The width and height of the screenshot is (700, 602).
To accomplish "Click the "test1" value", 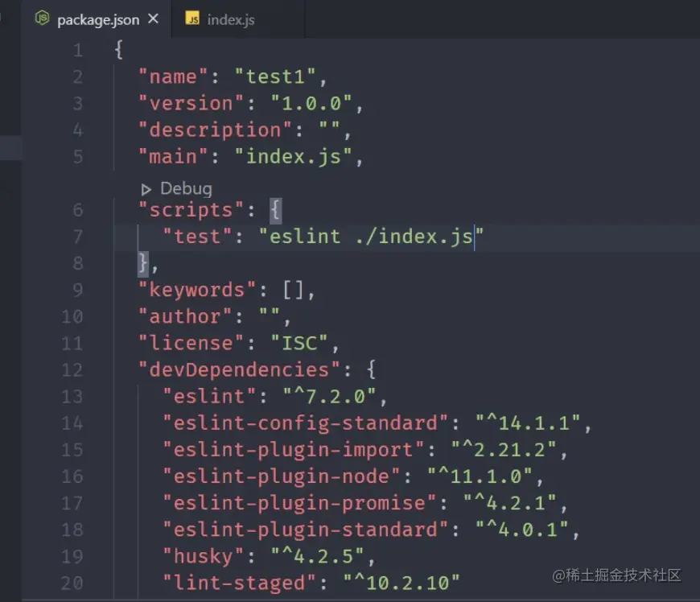I will tap(275, 76).
